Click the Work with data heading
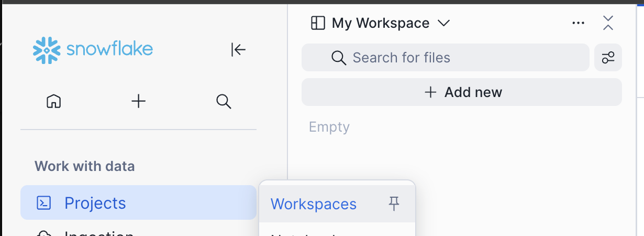The height and width of the screenshot is (236, 644). click(85, 166)
